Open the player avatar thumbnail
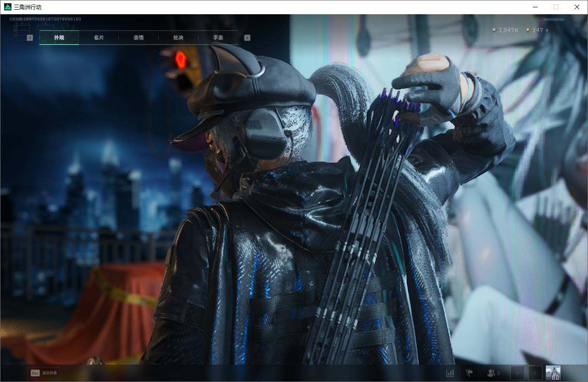Screen dimensions: 588x382 [x=553, y=373]
